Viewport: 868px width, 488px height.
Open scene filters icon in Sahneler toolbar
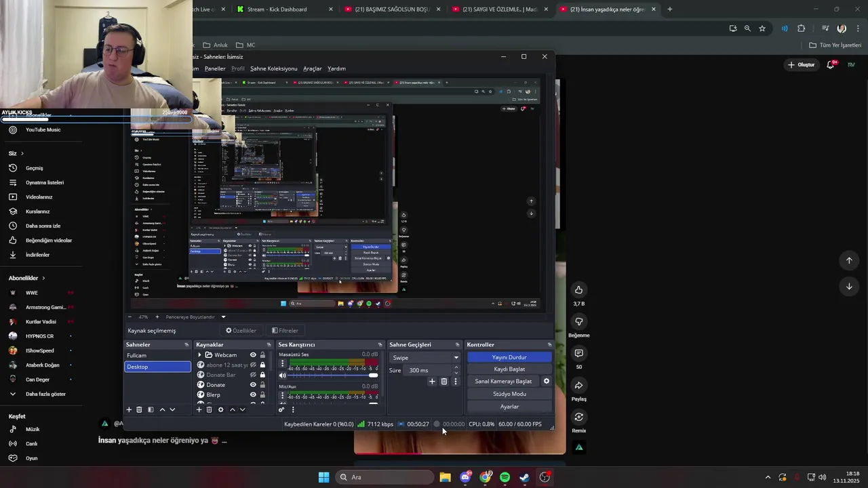pos(151,409)
